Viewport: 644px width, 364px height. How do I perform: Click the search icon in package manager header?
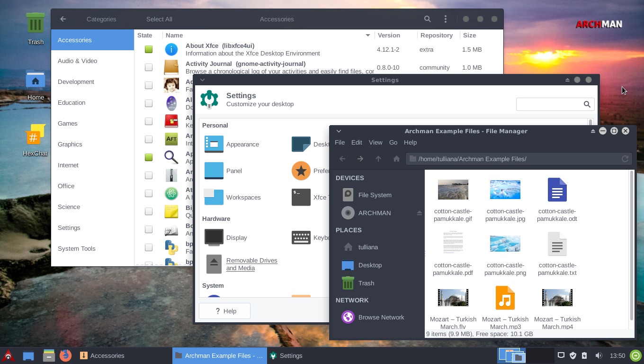[x=427, y=19]
